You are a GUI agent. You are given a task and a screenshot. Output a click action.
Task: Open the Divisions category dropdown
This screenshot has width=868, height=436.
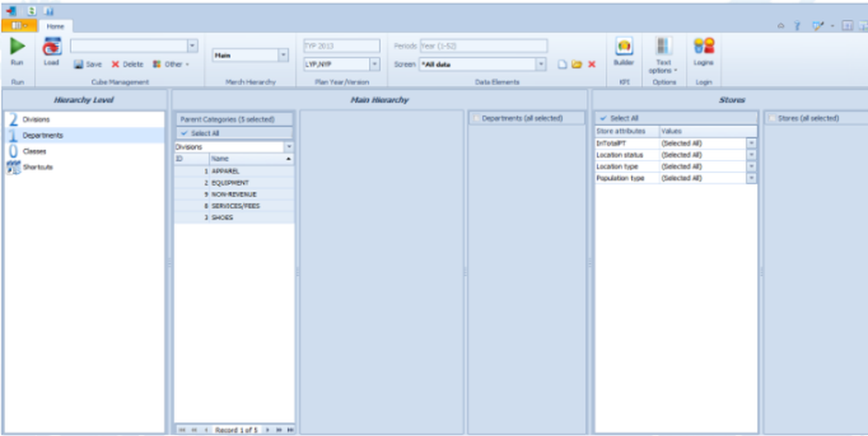pos(288,147)
